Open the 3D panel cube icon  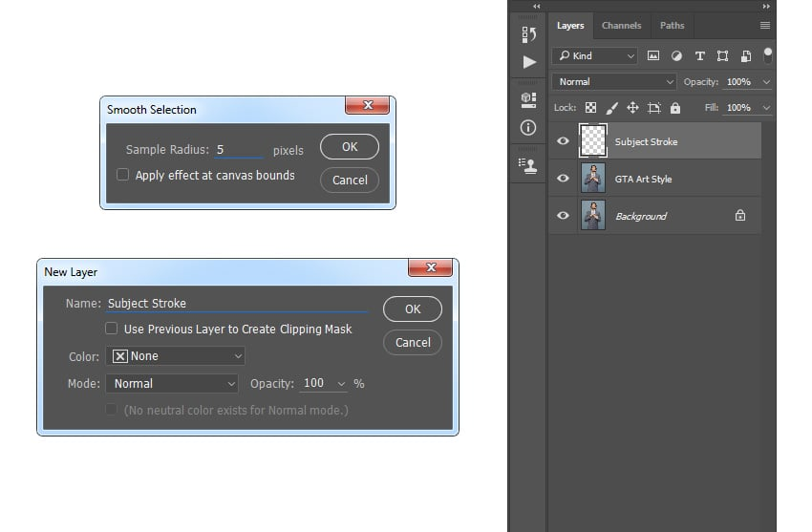tap(528, 100)
